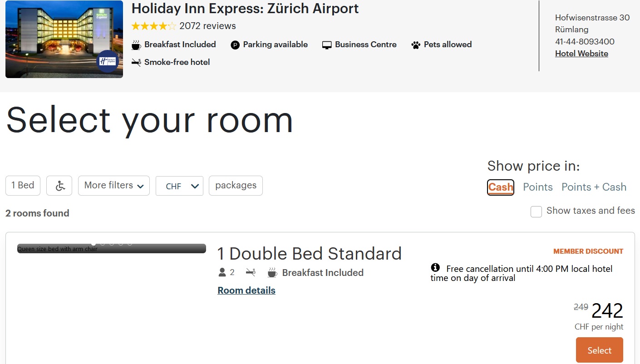
Task: Expand the More filters dropdown
Action: click(114, 186)
